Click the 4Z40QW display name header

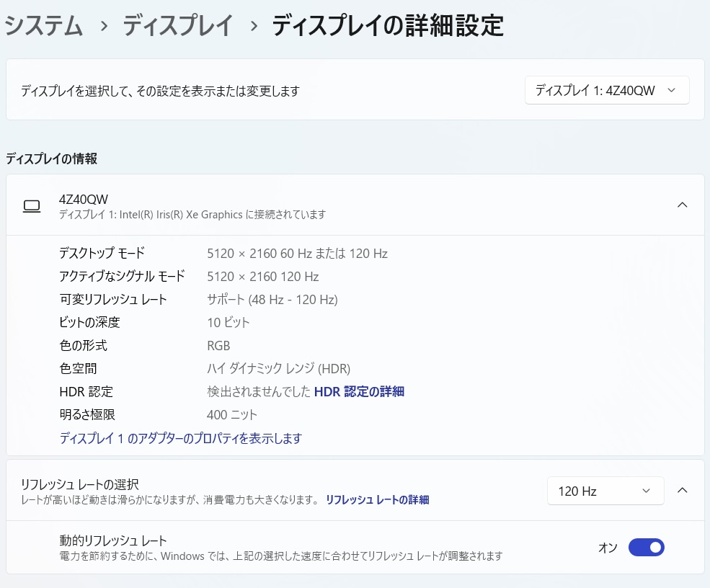click(84, 199)
